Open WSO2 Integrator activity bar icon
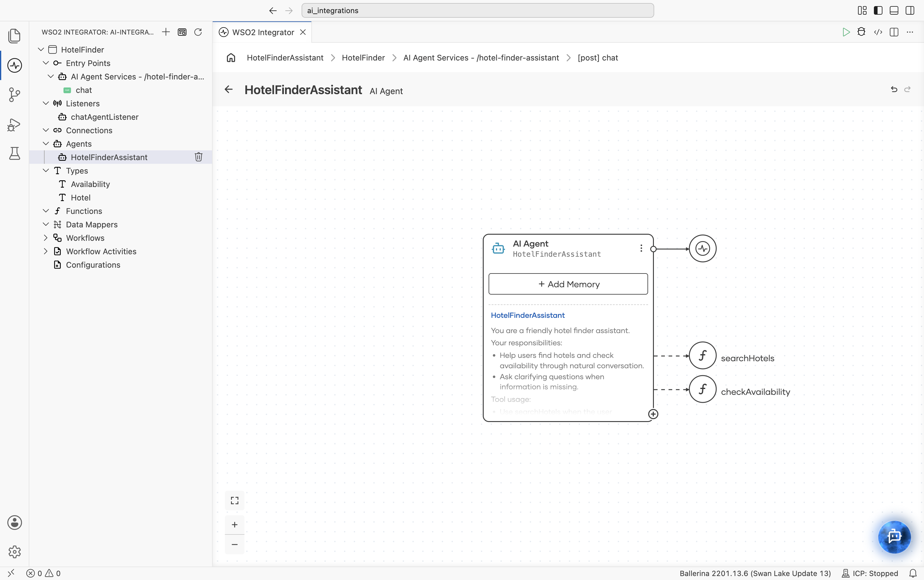Screen dimensions: 924x580 pos(15,66)
